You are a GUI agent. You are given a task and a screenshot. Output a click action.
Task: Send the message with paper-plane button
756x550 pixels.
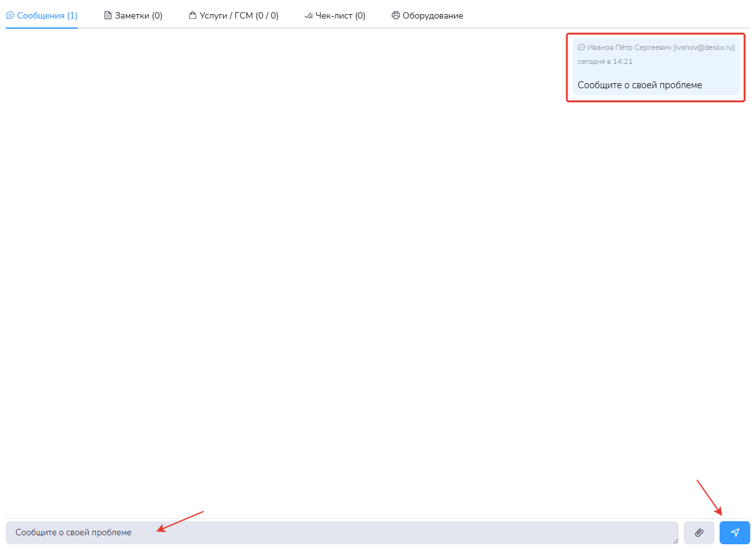tap(734, 533)
